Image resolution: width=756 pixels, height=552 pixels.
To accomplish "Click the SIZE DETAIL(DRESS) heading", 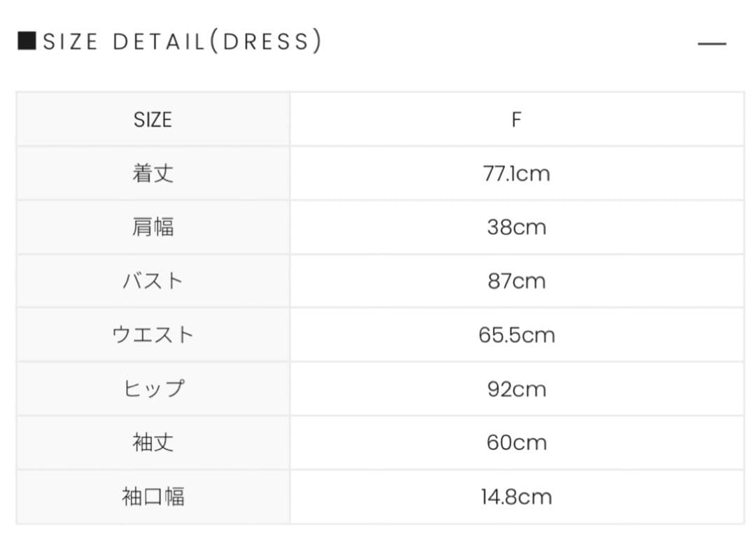I will pyautogui.click(x=175, y=42).
